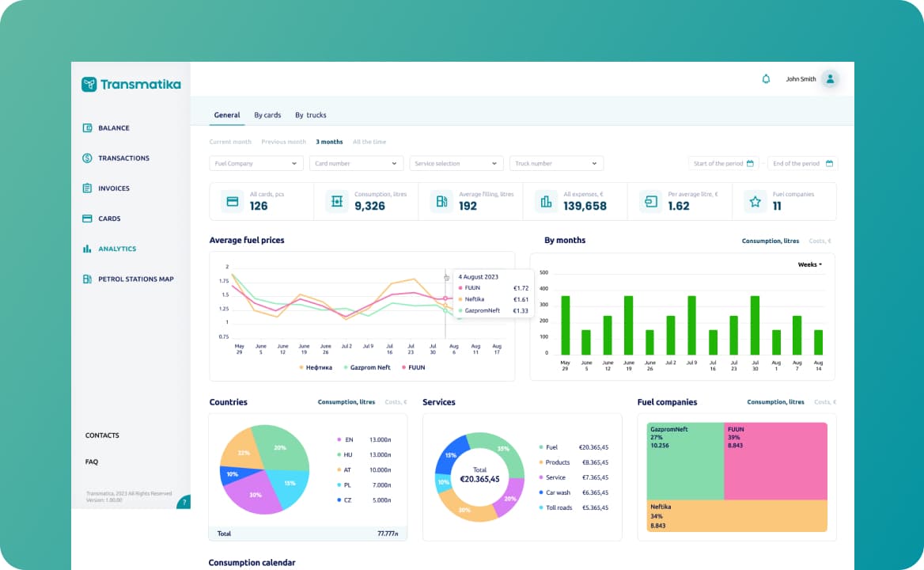The height and width of the screenshot is (570, 924).
Task: Filter by Previous month
Action: pos(283,142)
